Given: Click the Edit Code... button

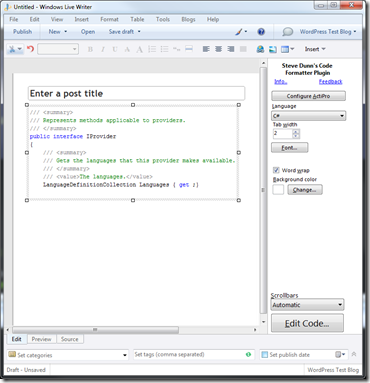Looking at the screenshot, I should [x=307, y=323].
